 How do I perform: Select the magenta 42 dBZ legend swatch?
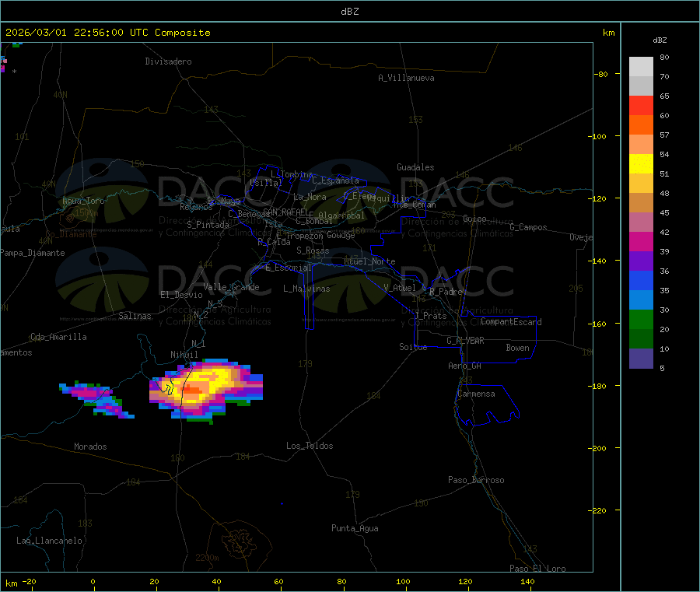[x=641, y=241]
